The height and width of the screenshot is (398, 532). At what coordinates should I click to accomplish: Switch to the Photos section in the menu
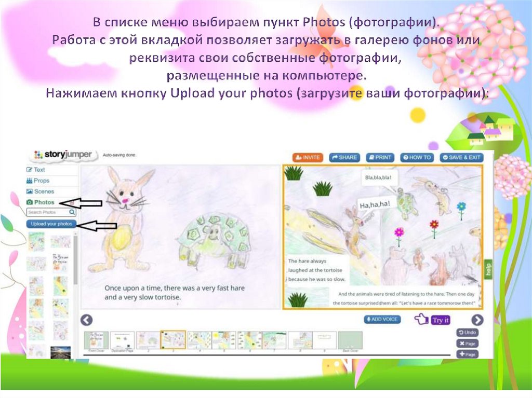tap(44, 201)
